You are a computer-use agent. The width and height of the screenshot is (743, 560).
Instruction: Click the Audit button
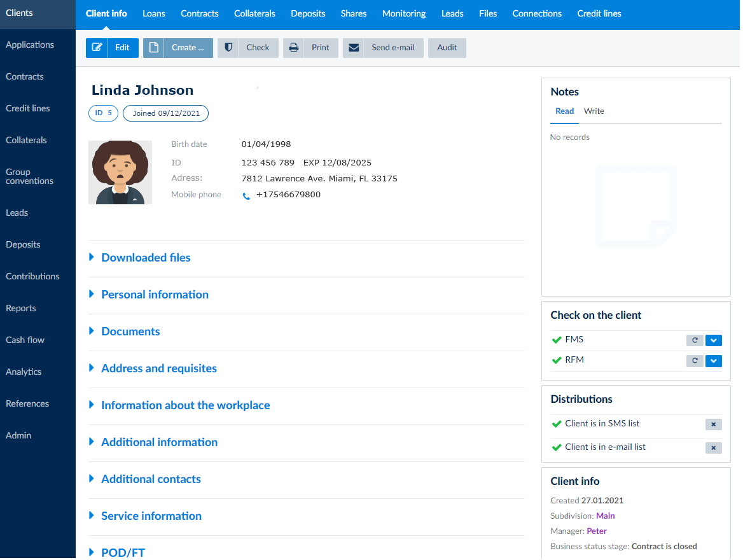coord(447,48)
